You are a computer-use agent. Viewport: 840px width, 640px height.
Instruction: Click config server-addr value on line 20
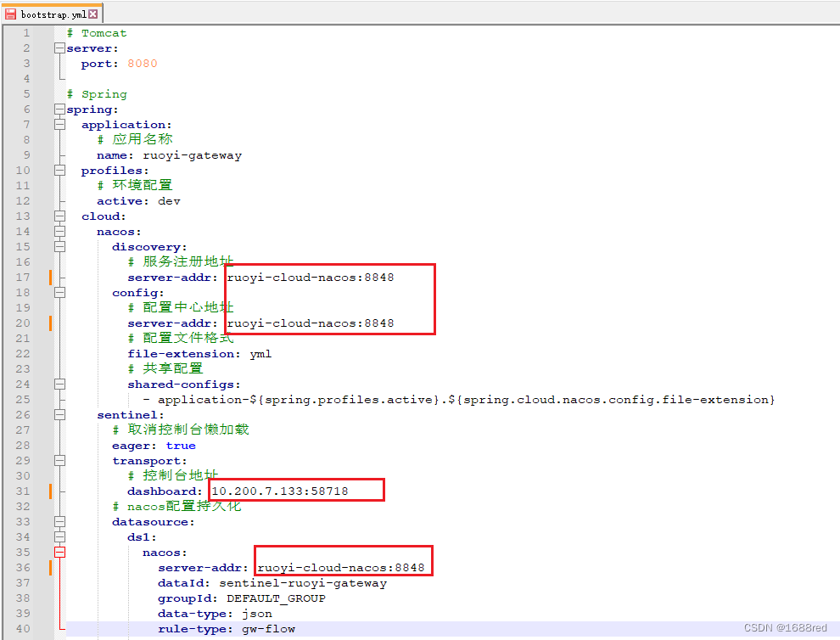311,323
